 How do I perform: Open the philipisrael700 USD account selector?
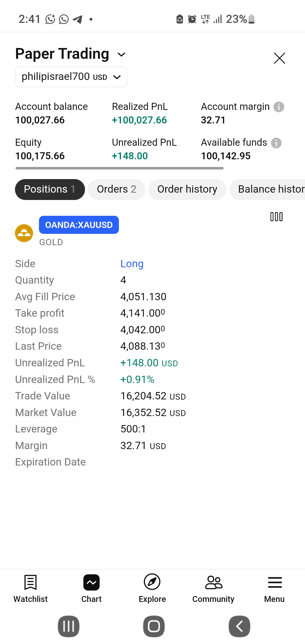(71, 77)
